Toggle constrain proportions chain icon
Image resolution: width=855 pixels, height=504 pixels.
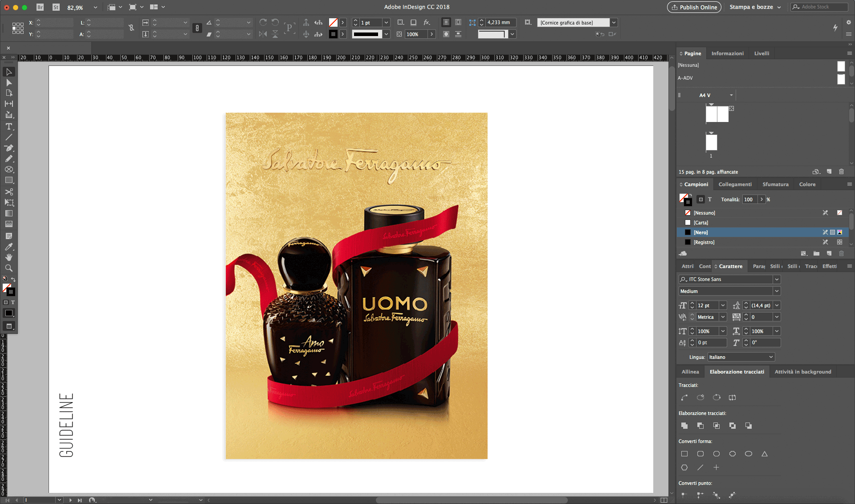pyautogui.click(x=197, y=28)
